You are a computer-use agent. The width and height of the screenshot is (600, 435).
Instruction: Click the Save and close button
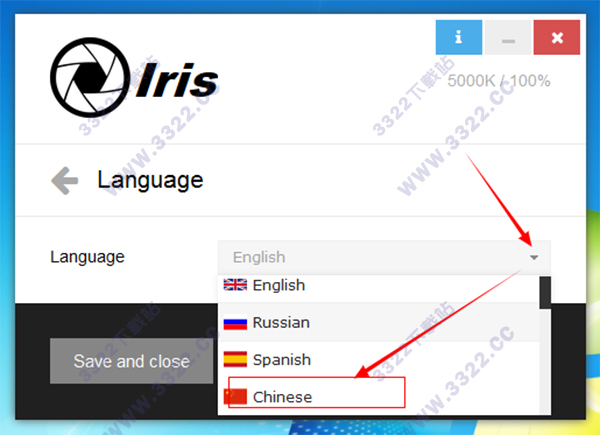(131, 361)
